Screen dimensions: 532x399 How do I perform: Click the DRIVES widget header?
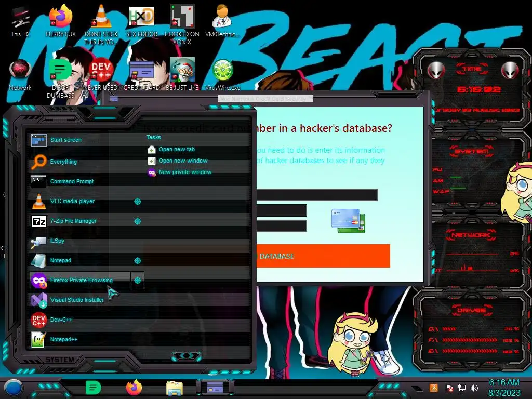(x=471, y=310)
